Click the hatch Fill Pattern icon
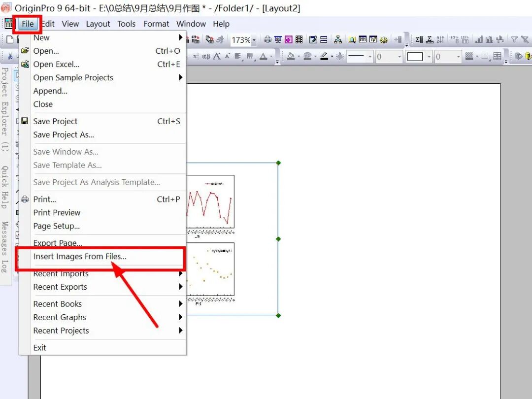The width and height of the screenshot is (532, 399). [x=469, y=56]
